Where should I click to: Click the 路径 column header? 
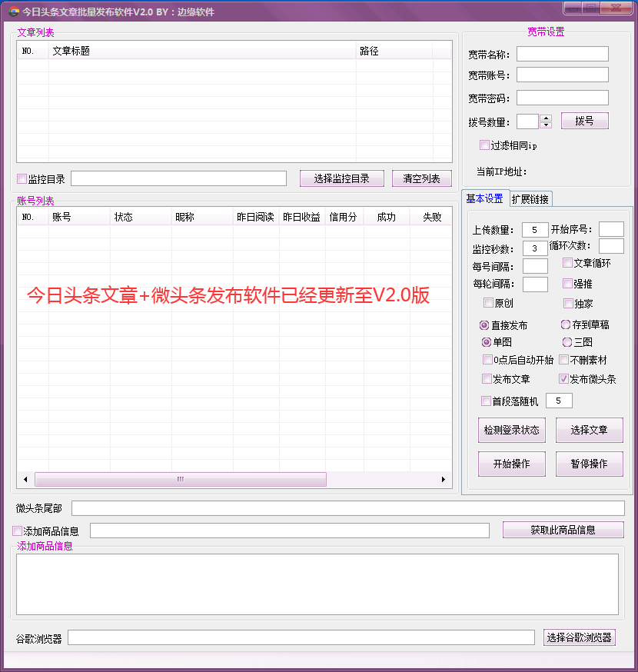(x=394, y=51)
